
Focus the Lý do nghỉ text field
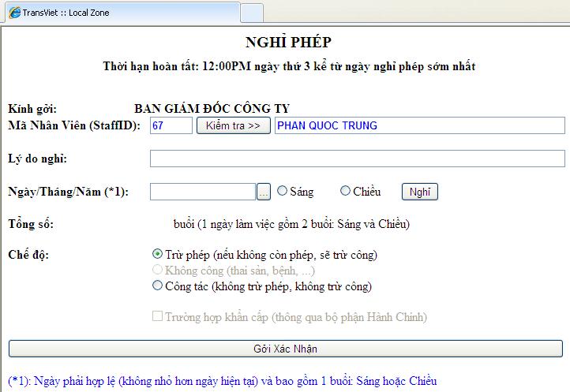pyautogui.click(x=358, y=159)
